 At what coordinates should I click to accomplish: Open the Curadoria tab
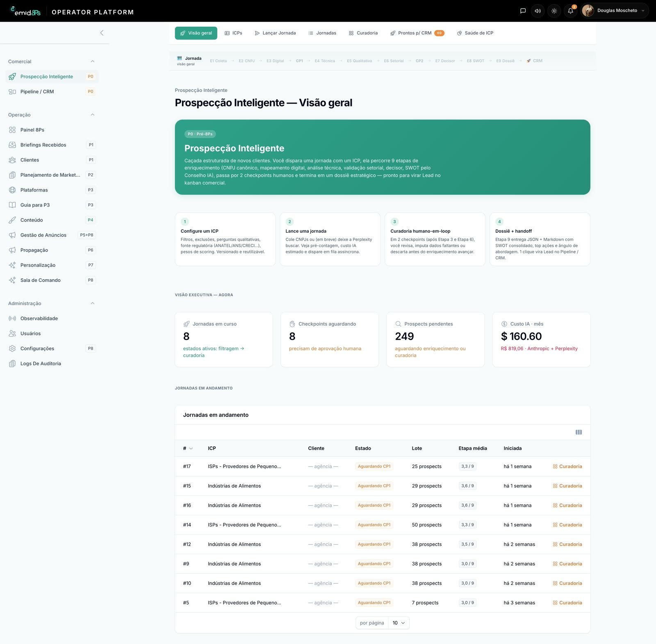[x=363, y=33]
